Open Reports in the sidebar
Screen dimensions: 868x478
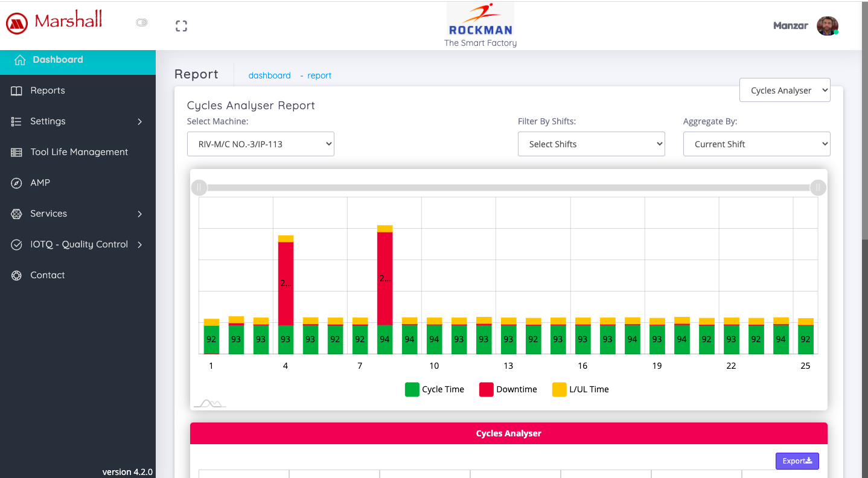pos(78,91)
